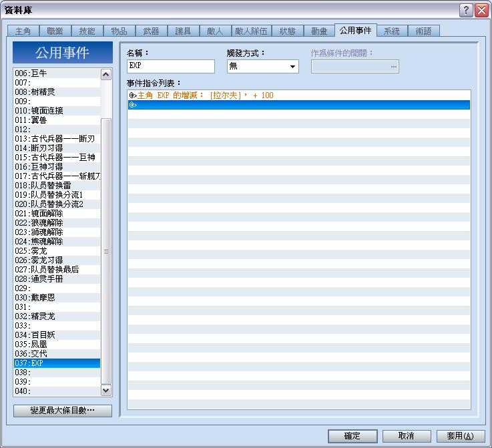This screenshot has height=448, width=492.
Task: Select the 敵人隊伍 tab
Action: tap(251, 31)
